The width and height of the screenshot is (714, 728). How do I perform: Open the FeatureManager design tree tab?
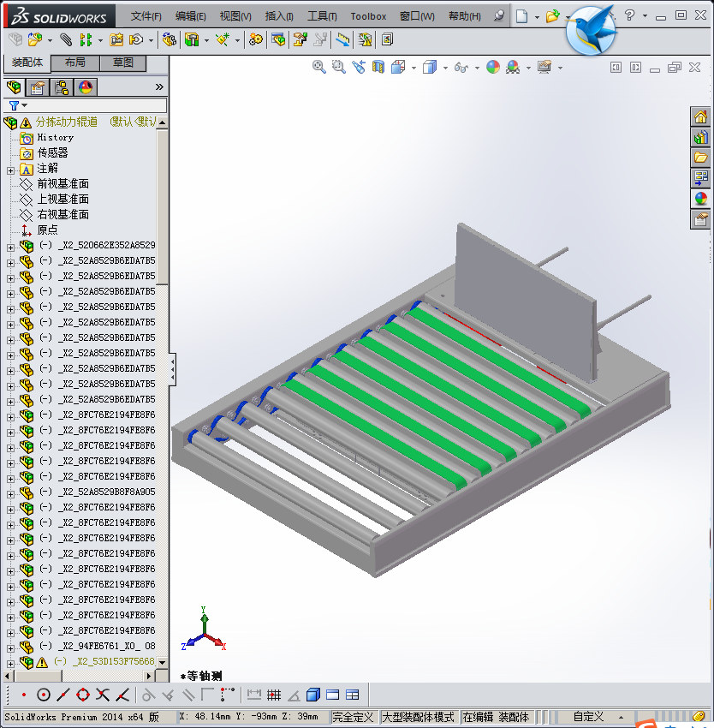point(14,87)
